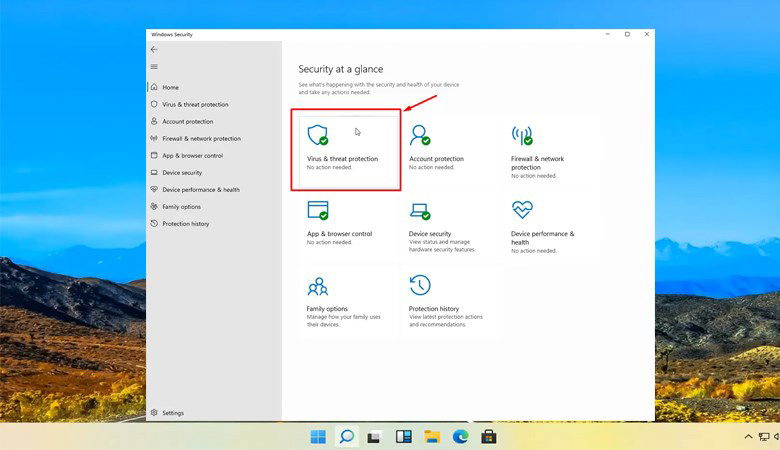780x450 pixels.
Task: Click the Settings gear icon
Action: pyautogui.click(x=154, y=413)
